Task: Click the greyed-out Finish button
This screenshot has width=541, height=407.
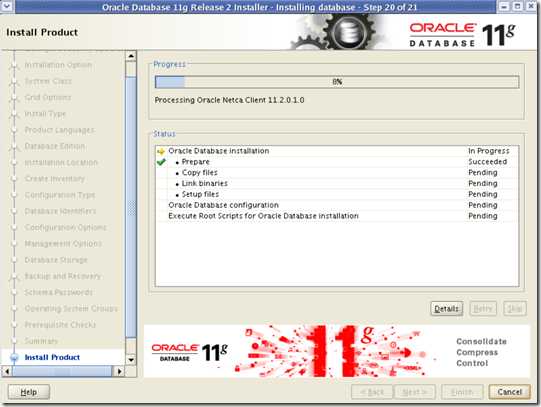Action: pyautogui.click(x=462, y=392)
